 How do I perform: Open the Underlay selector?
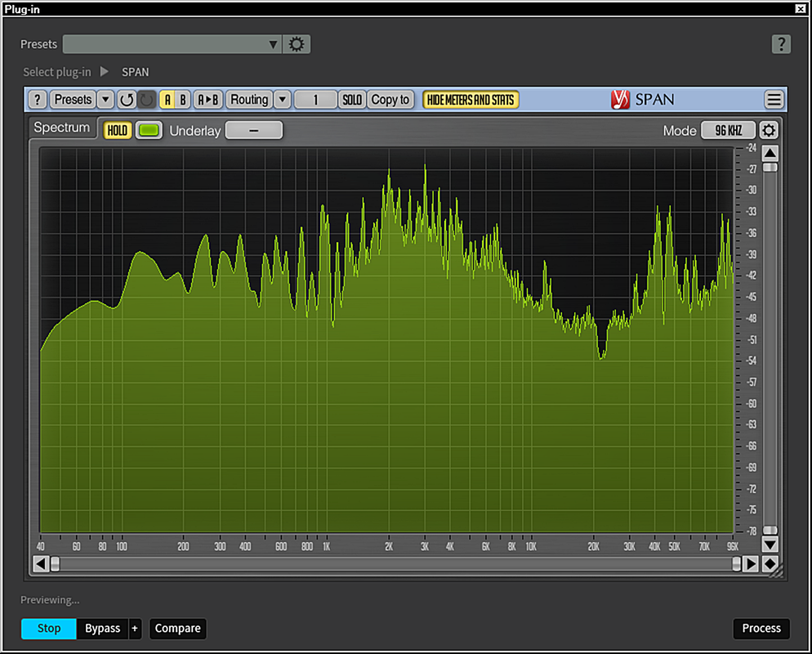[x=254, y=130]
